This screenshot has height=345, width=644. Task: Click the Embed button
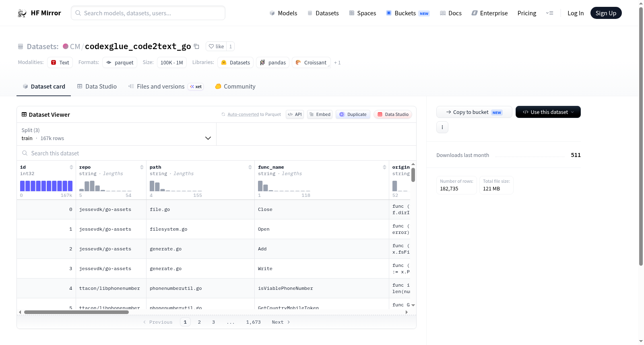[x=320, y=114]
